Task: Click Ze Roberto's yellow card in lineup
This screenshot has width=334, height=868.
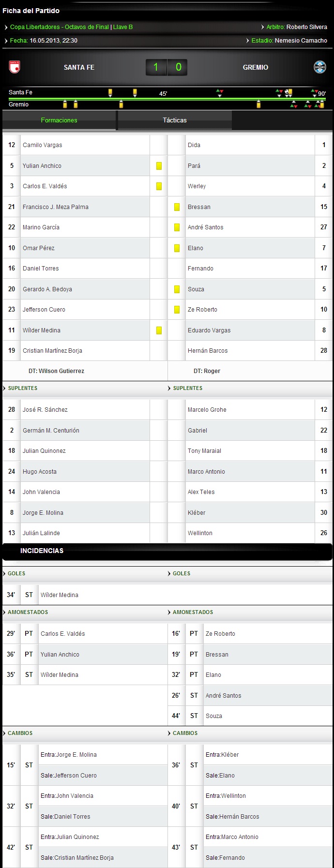Action: pyautogui.click(x=177, y=310)
